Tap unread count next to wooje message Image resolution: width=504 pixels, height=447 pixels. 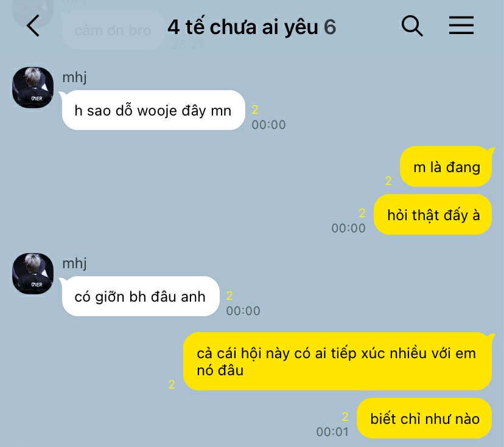tap(255, 110)
